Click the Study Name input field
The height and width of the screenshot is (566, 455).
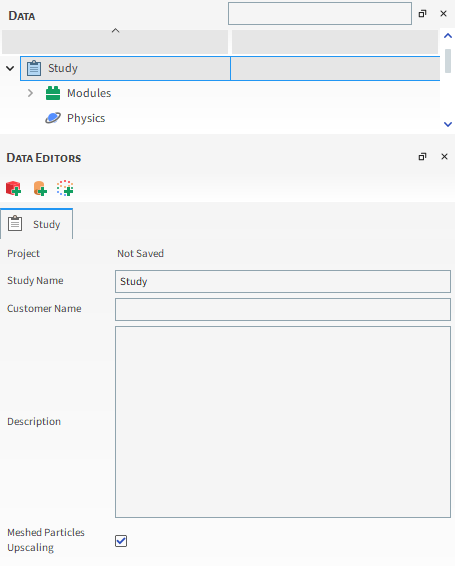283,281
